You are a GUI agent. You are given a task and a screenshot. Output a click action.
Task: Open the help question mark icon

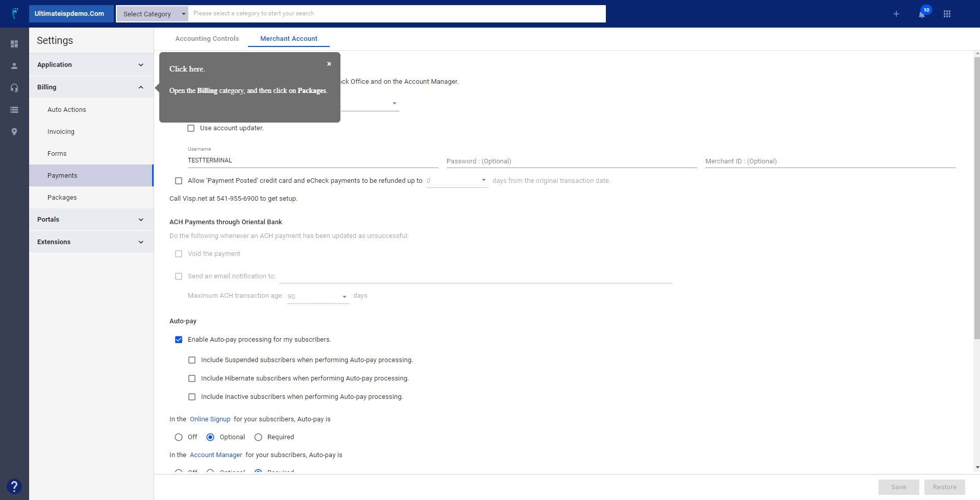pos(14,486)
